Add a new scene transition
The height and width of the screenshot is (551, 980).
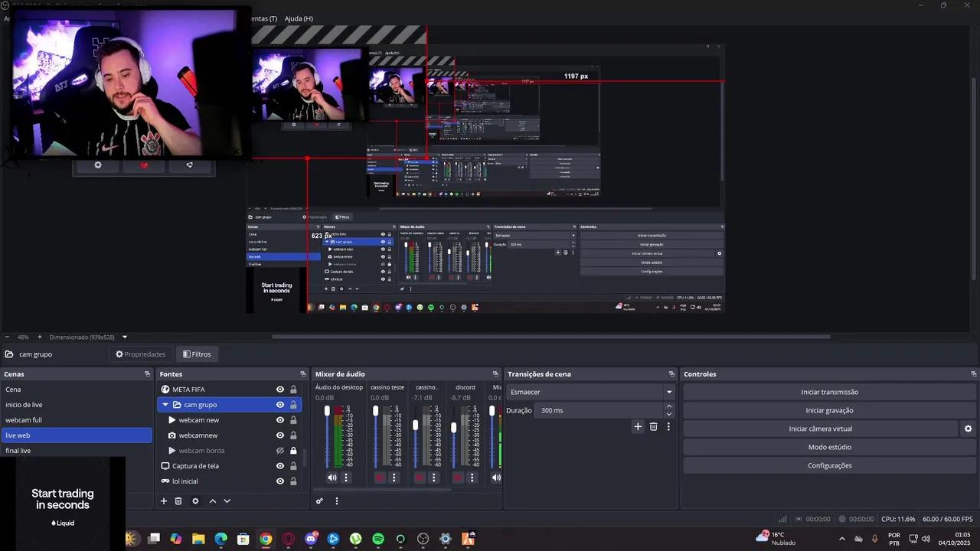click(x=638, y=427)
